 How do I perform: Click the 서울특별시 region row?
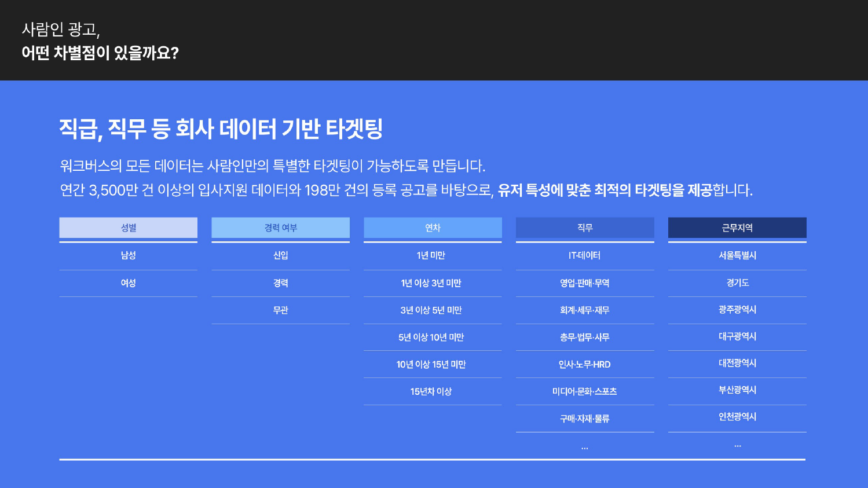click(737, 256)
